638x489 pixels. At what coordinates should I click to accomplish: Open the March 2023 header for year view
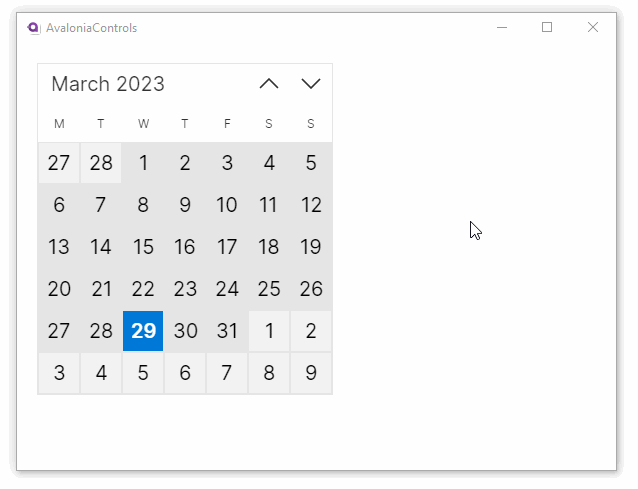coord(108,84)
